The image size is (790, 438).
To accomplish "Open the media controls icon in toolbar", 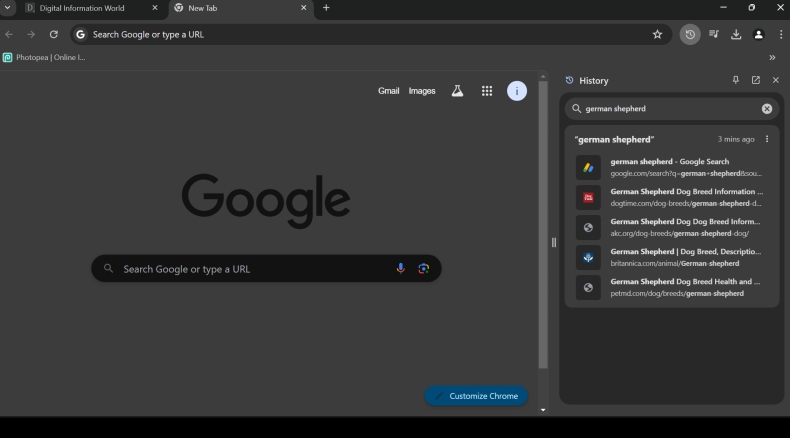I will 713,34.
